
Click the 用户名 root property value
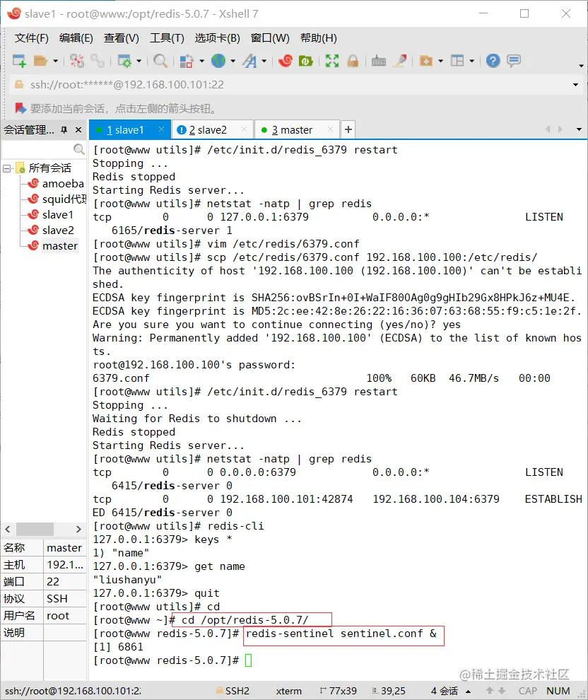pos(65,616)
